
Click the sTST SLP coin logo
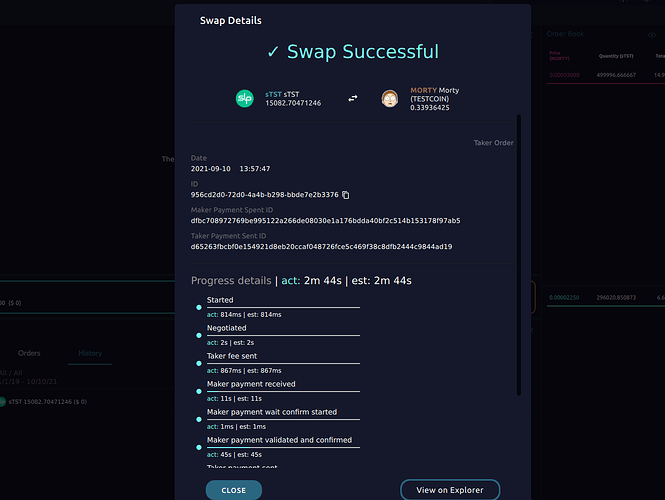245,98
